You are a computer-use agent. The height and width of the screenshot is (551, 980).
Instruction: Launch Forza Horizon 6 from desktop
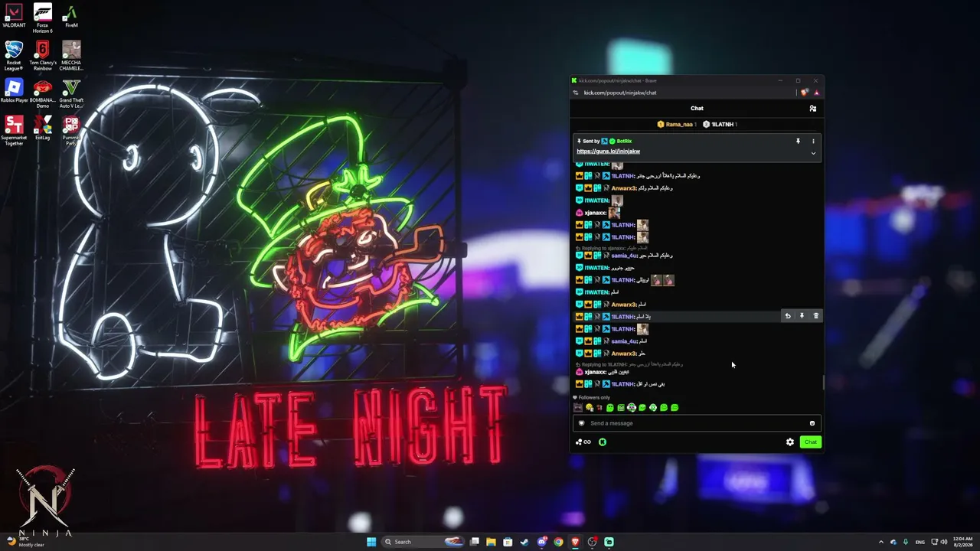click(43, 19)
